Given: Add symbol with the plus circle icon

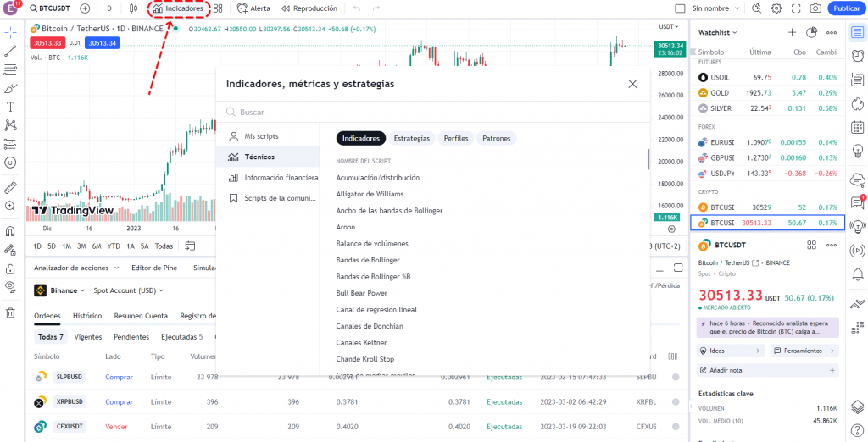Looking at the screenshot, I should [x=85, y=8].
